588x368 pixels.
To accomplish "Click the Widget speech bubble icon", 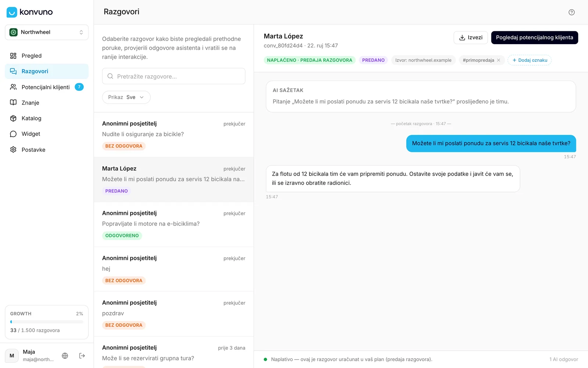I will coord(13,134).
